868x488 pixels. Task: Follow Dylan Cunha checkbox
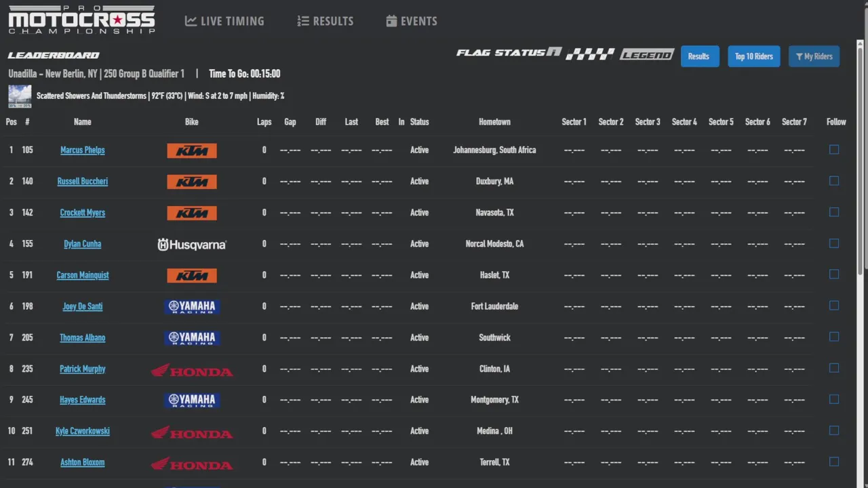[834, 243]
